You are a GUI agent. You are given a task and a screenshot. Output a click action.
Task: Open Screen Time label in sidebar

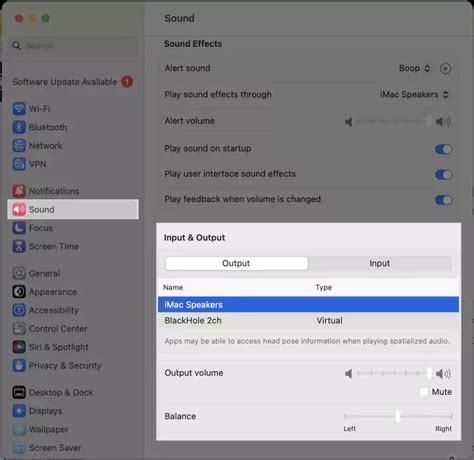[x=54, y=246]
